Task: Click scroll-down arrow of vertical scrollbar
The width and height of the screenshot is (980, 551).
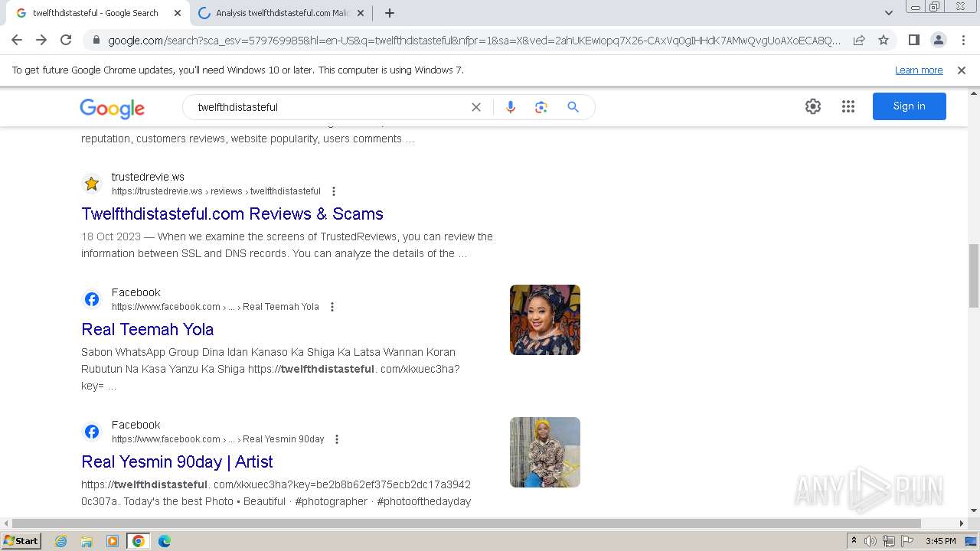Action: [973, 510]
